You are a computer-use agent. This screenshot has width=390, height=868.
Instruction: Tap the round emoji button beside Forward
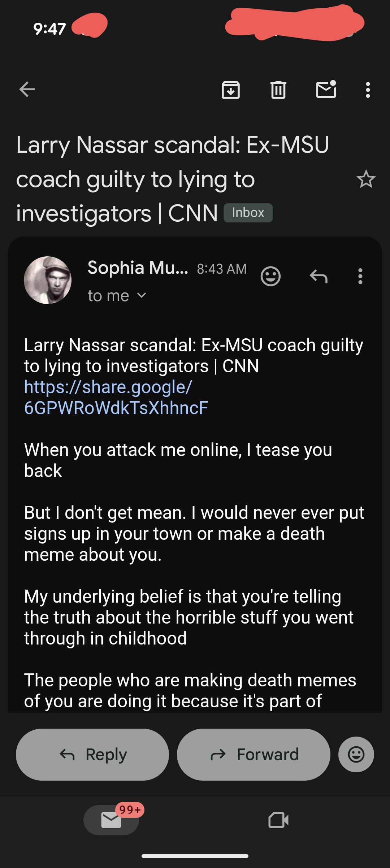click(x=356, y=754)
